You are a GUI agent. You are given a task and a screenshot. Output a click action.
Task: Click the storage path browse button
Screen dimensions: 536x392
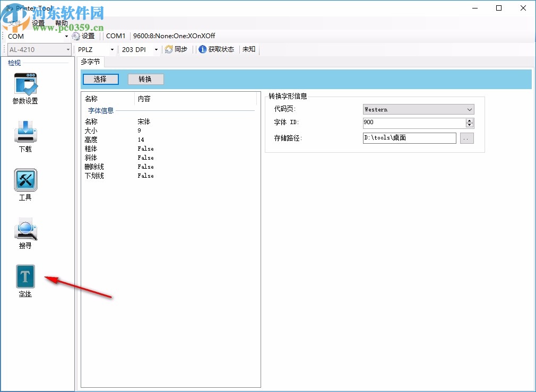[466, 138]
